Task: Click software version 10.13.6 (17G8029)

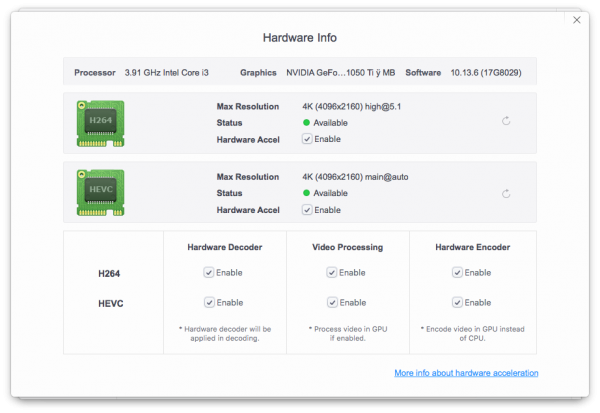Action: click(486, 73)
